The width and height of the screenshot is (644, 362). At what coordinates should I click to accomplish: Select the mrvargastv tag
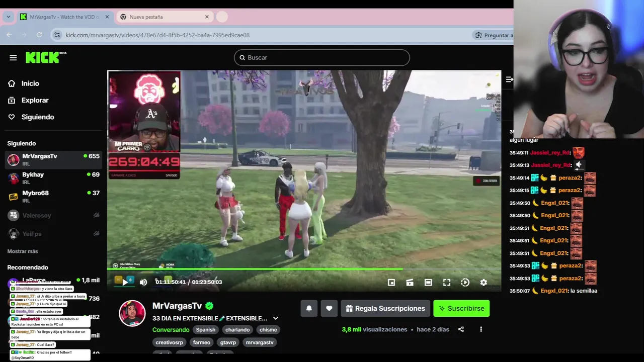click(260, 342)
